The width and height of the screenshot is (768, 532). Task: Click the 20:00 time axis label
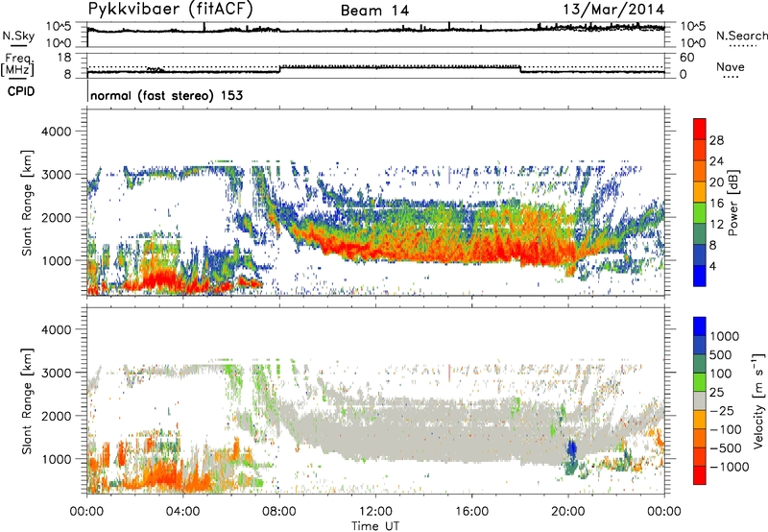pyautogui.click(x=568, y=511)
